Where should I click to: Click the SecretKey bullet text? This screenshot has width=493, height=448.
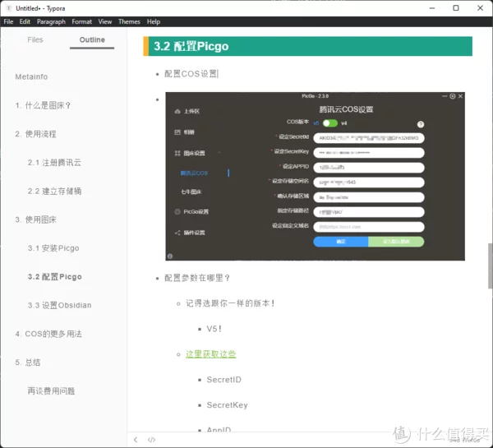tap(227, 405)
